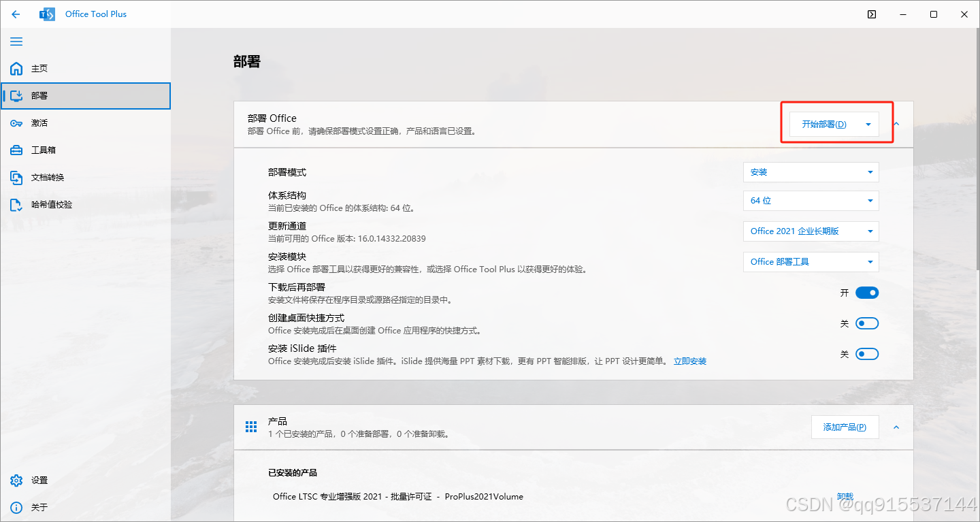Open 设置 in sidebar

pos(86,480)
